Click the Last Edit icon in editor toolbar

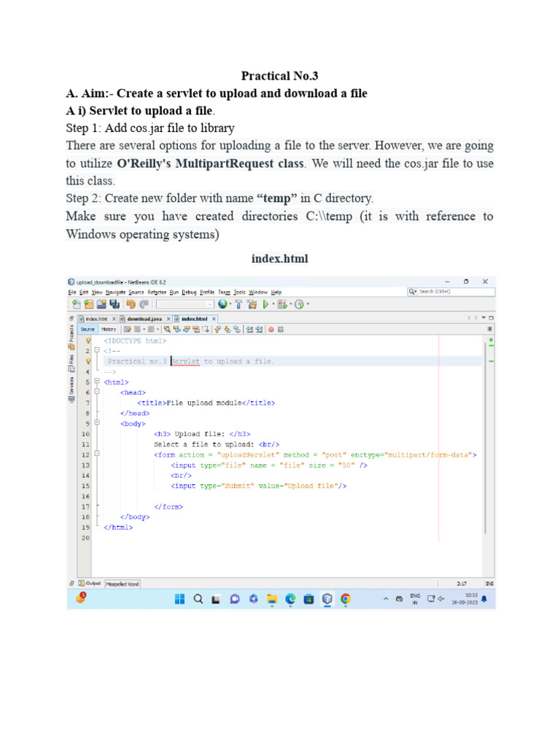pyautogui.click(x=128, y=329)
